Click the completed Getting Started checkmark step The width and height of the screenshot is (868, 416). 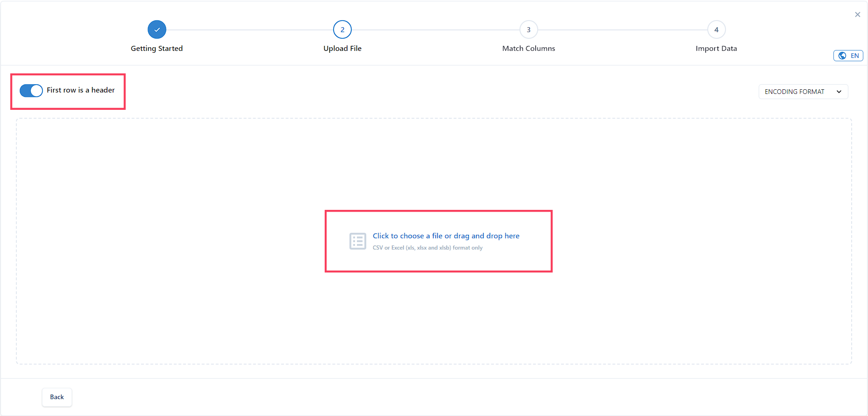tap(157, 29)
